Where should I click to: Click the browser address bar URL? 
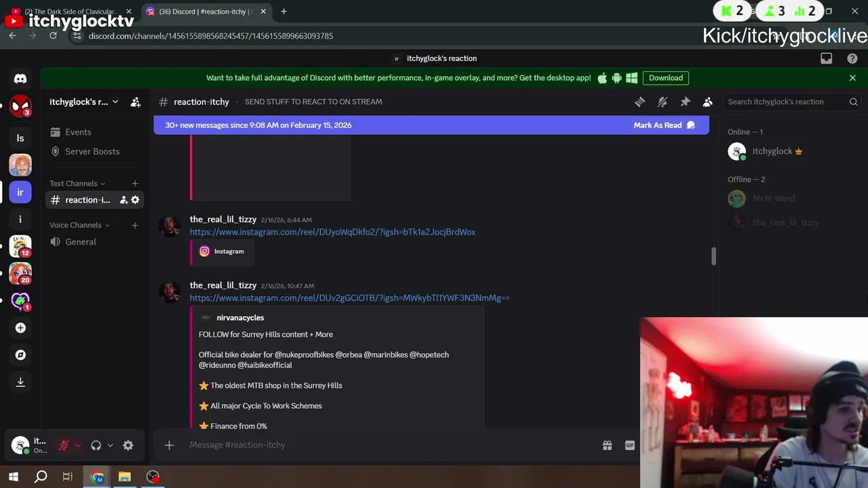coord(210,36)
